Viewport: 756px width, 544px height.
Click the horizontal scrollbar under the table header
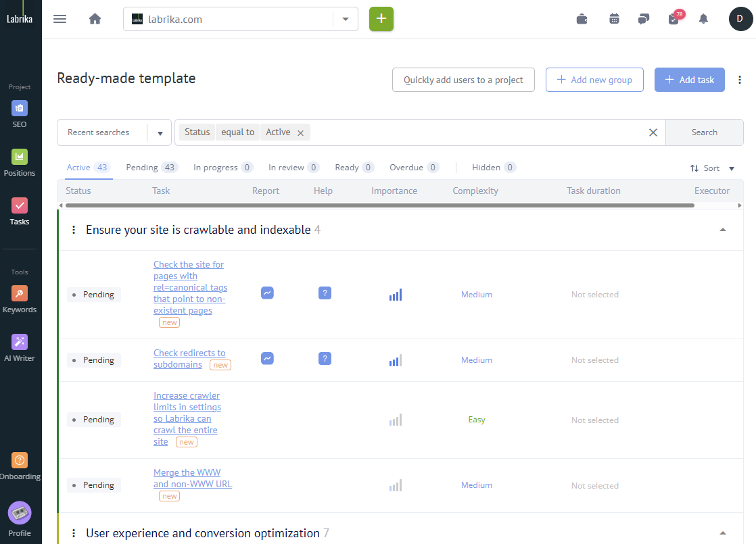(x=379, y=205)
